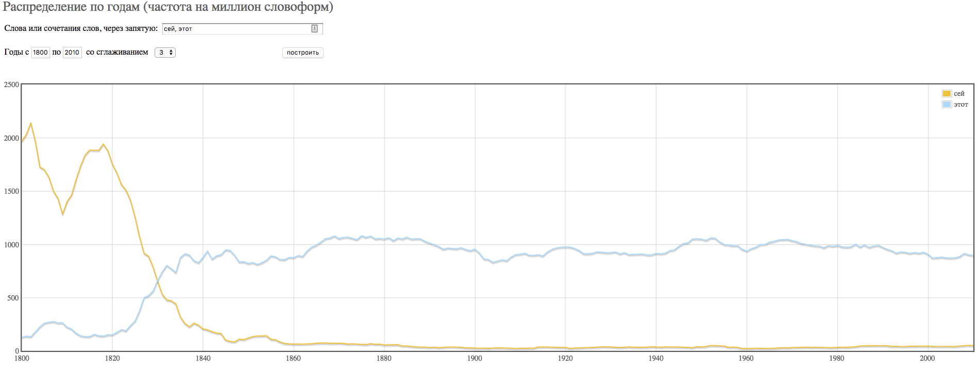Click the 2500 label on the vertical axis

pyautogui.click(x=11, y=85)
